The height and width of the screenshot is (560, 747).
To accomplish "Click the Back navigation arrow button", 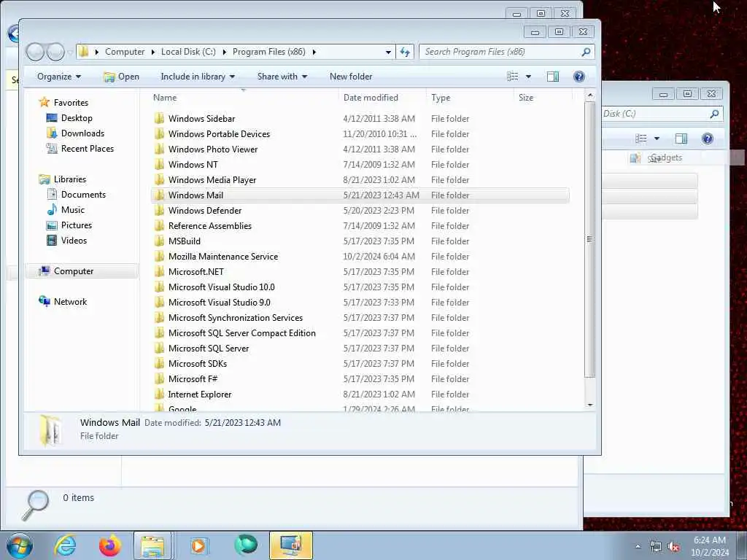I will click(x=35, y=52).
